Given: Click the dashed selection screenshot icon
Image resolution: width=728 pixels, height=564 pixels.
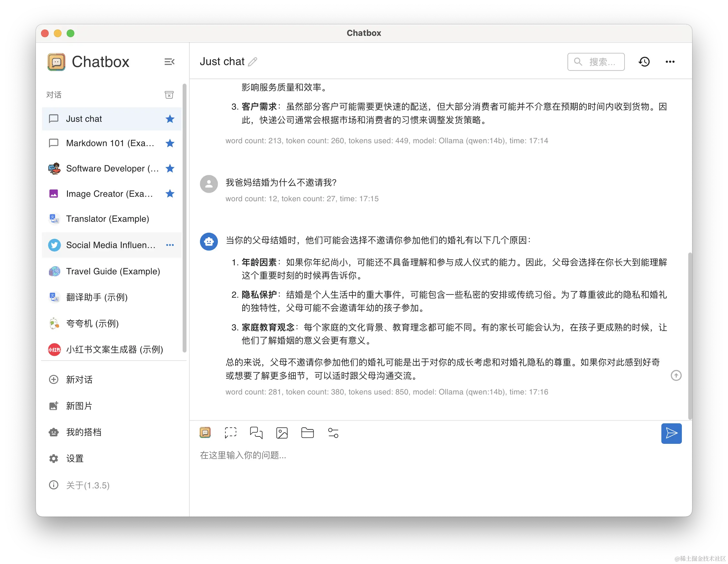Looking at the screenshot, I should pyautogui.click(x=230, y=433).
